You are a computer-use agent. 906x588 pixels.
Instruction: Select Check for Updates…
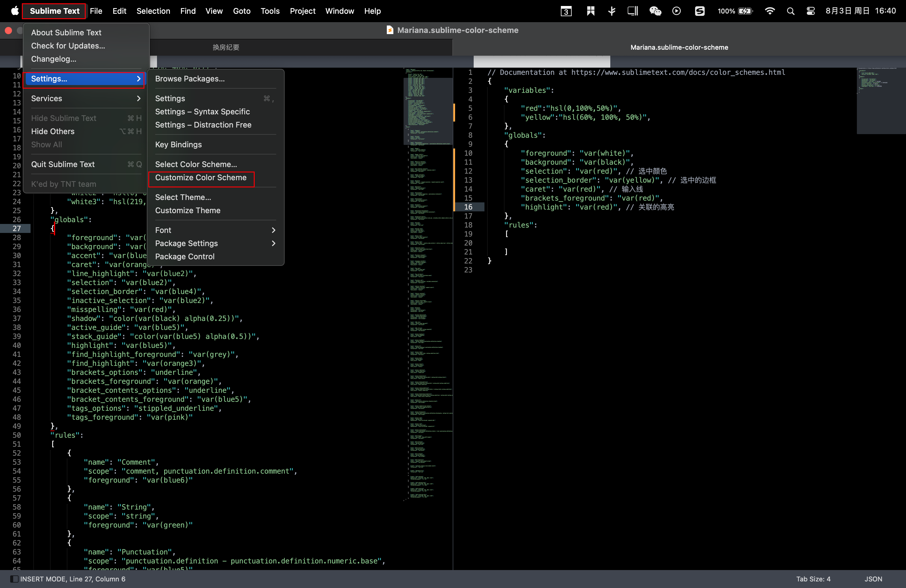[x=86, y=46]
